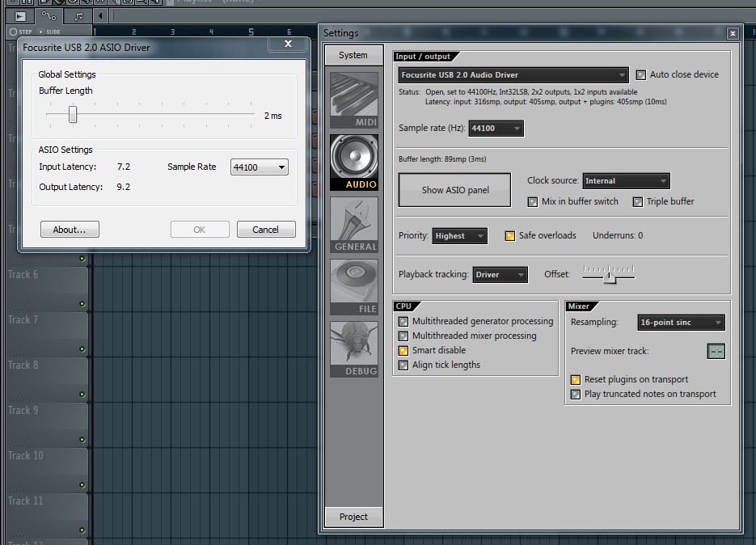Image resolution: width=756 pixels, height=545 pixels.
Task: Open the Sample rate (Hz) dropdown
Action: 496,129
